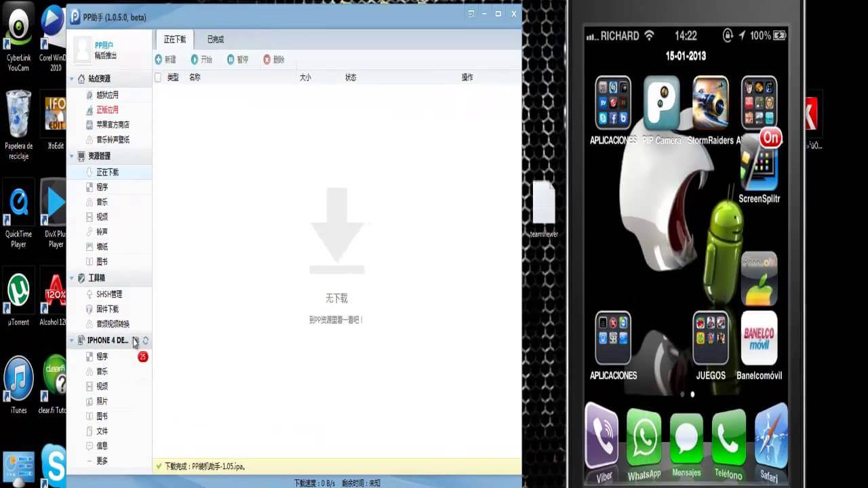The width and height of the screenshot is (868, 488).
Task: Refresh the IPHONE 4 device
Action: 146,340
